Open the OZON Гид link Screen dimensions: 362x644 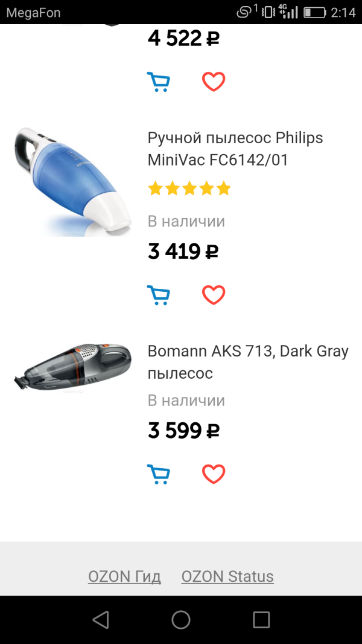coord(124,576)
